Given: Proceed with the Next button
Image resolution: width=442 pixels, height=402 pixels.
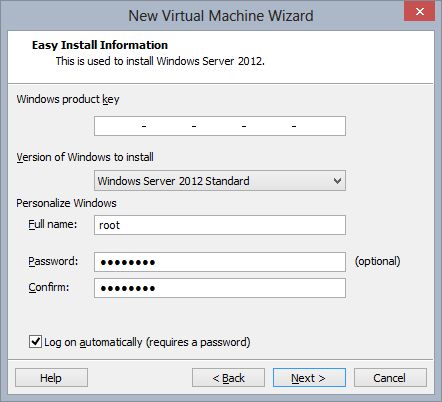Looking at the screenshot, I should (309, 378).
